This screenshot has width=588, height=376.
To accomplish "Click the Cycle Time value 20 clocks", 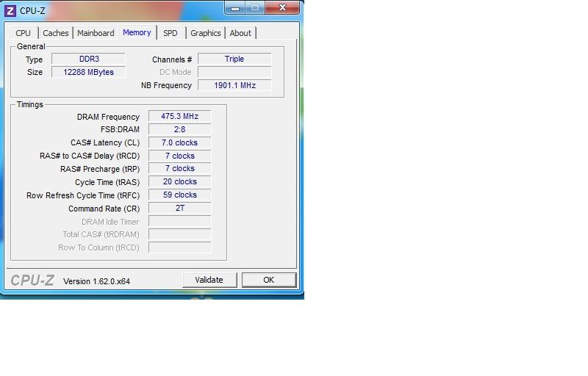I will (179, 181).
